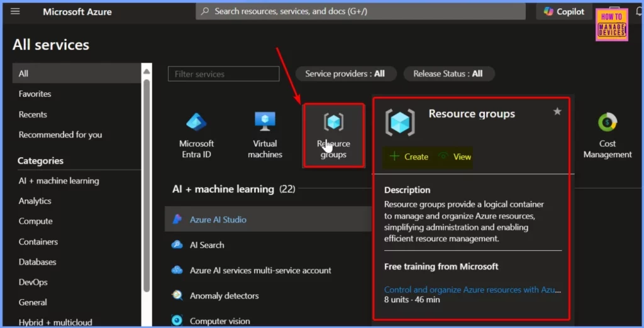Open the Service providers filter
The image size is (644, 328).
click(x=346, y=74)
